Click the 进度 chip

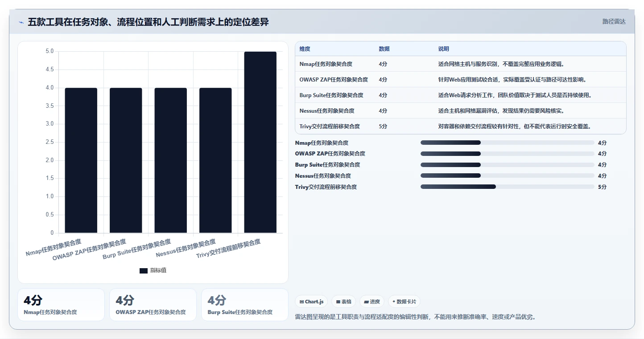click(372, 302)
